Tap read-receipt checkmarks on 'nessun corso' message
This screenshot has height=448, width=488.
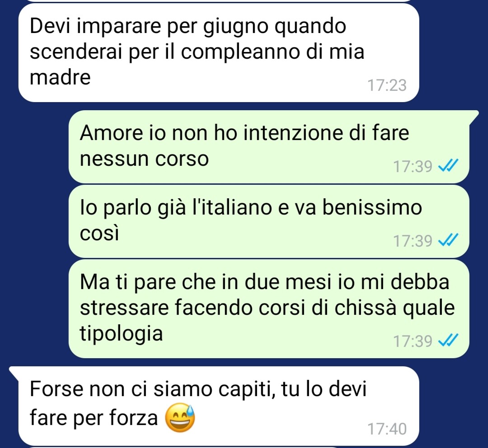pos(448,165)
